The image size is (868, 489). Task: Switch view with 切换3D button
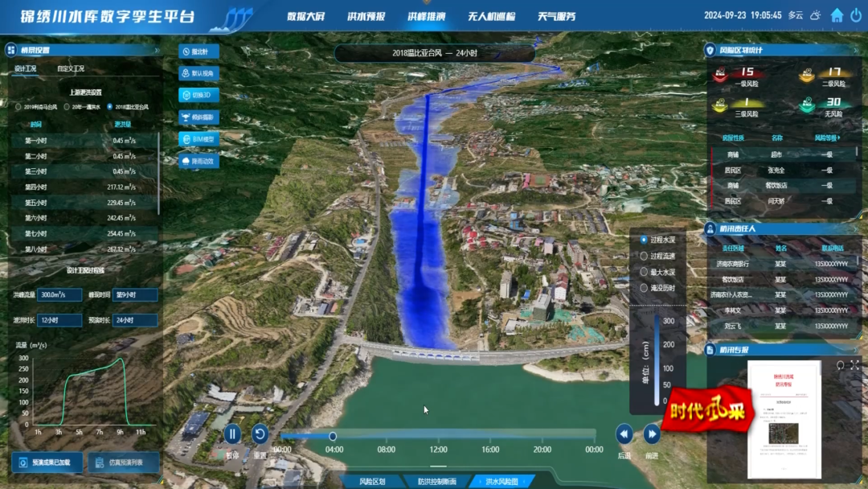(199, 95)
